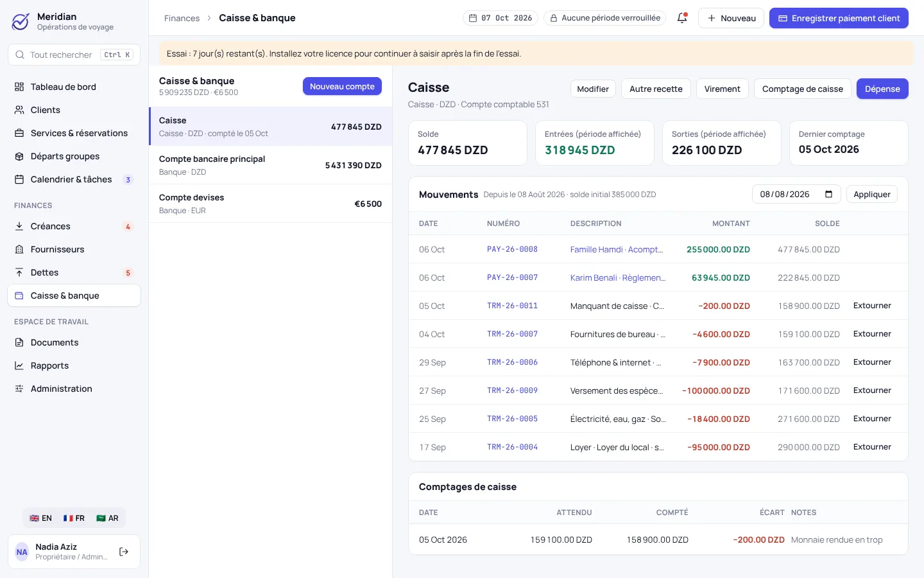Click the Dettes upload icon
Image resolution: width=924 pixels, height=578 pixels.
[19, 272]
